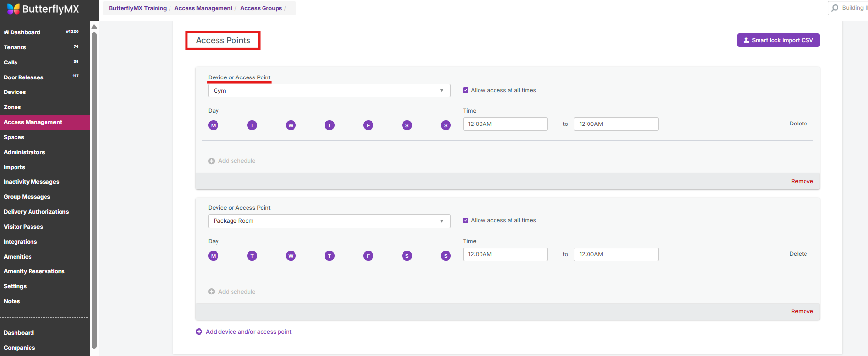
Task: Click Access Groups breadcrumb link
Action: coord(261,8)
